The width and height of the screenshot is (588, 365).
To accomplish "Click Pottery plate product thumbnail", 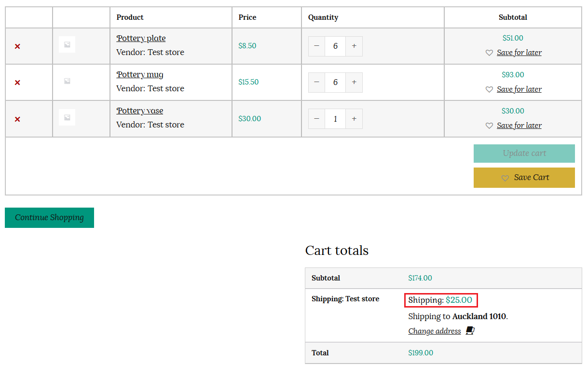I will point(67,44).
